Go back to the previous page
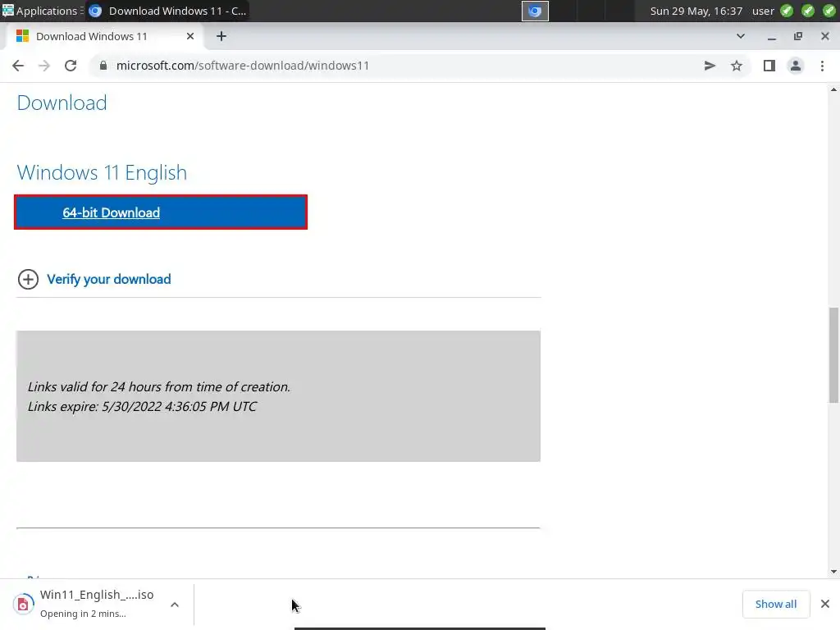840x630 pixels. click(x=18, y=66)
